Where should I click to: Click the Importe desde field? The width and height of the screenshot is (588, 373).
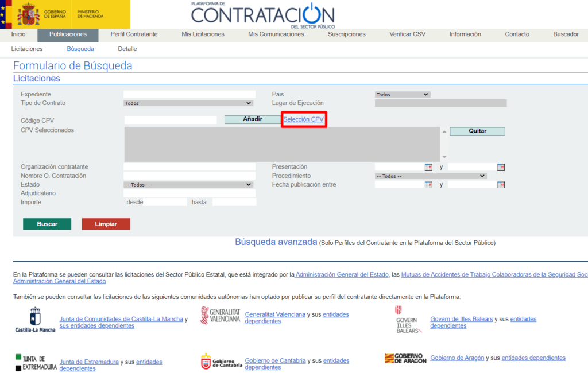[165, 202]
